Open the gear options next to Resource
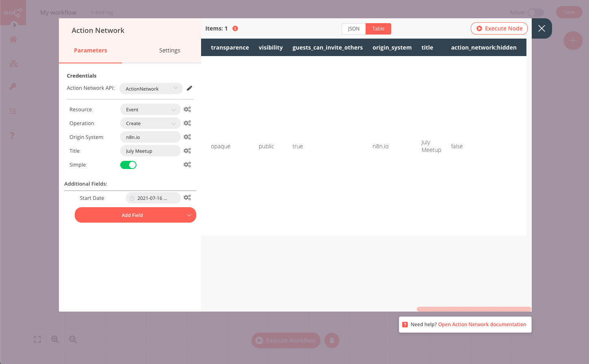This screenshot has height=364, width=589. point(187,109)
